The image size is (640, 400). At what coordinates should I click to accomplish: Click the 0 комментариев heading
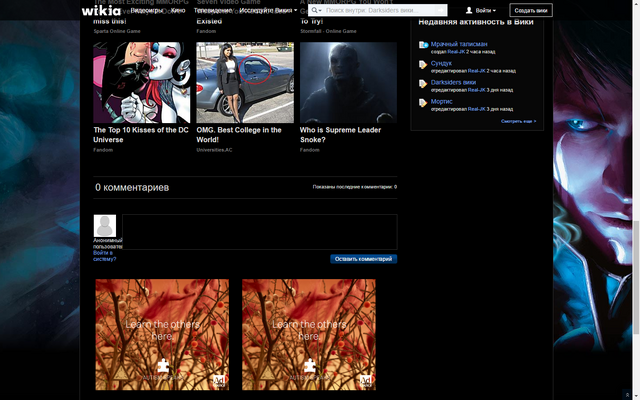click(132, 187)
